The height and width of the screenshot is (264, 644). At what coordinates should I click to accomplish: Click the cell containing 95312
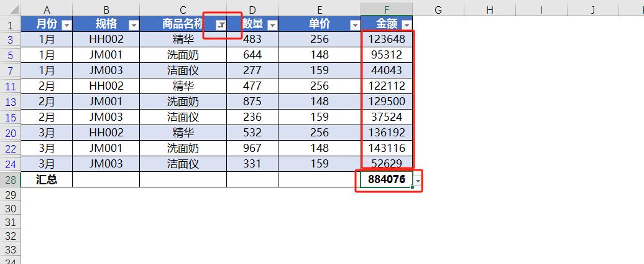click(x=387, y=55)
